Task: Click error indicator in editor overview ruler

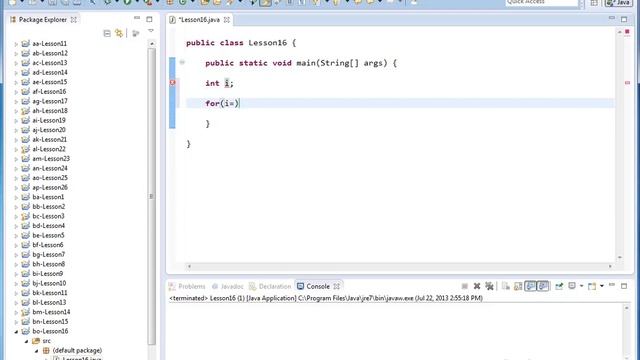Action: point(627,82)
